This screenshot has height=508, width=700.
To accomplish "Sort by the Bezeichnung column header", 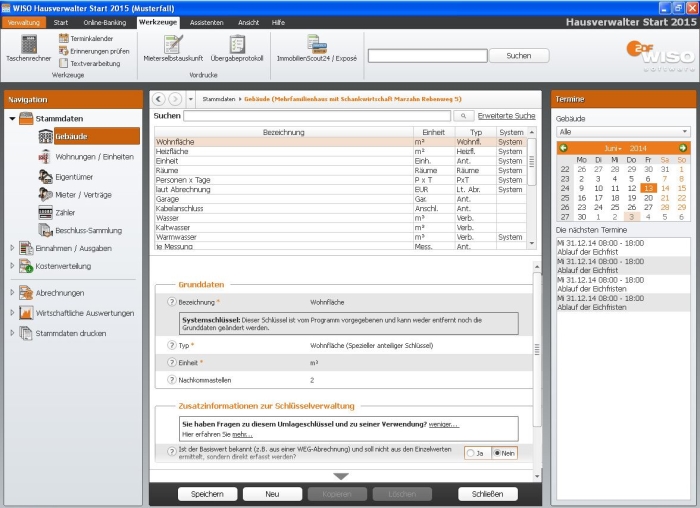I will tap(283, 132).
